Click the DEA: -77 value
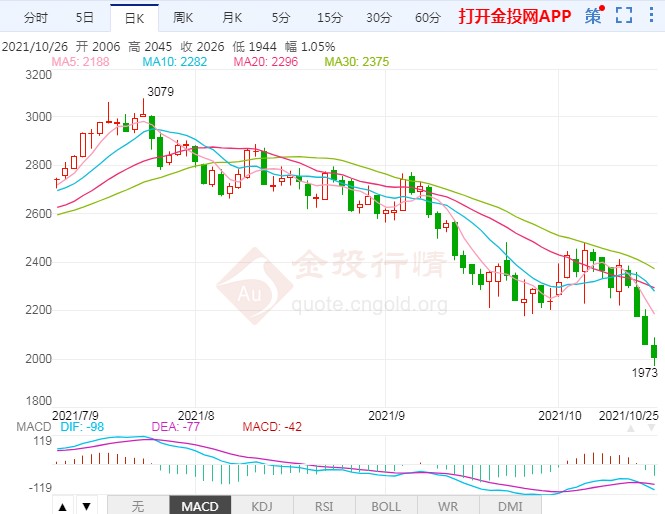The width and height of the screenshot is (665, 514). click(x=176, y=427)
